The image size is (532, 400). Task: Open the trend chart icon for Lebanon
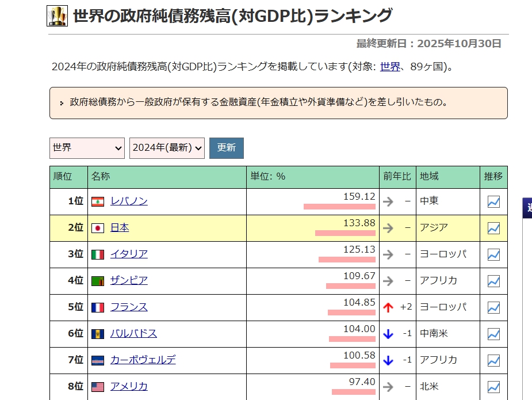point(493,202)
